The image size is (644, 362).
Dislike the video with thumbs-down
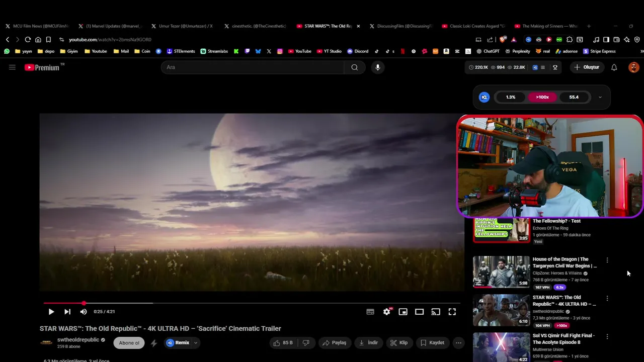(306, 343)
